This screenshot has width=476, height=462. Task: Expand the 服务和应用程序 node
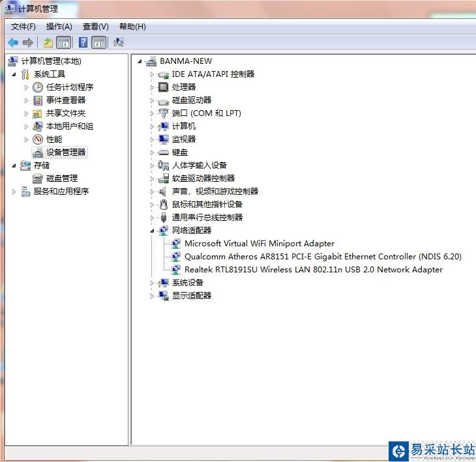tap(14, 192)
